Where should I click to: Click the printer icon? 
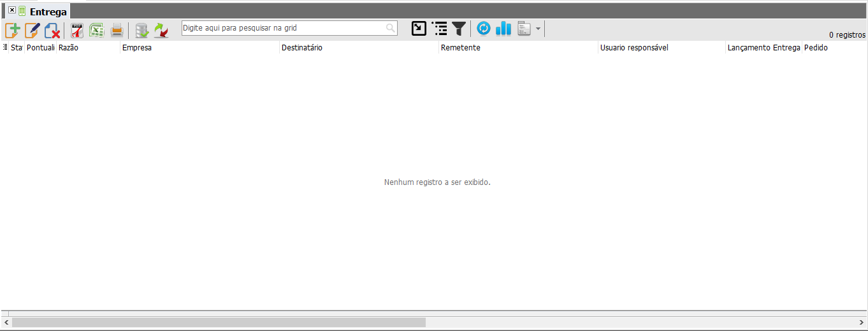click(x=117, y=29)
